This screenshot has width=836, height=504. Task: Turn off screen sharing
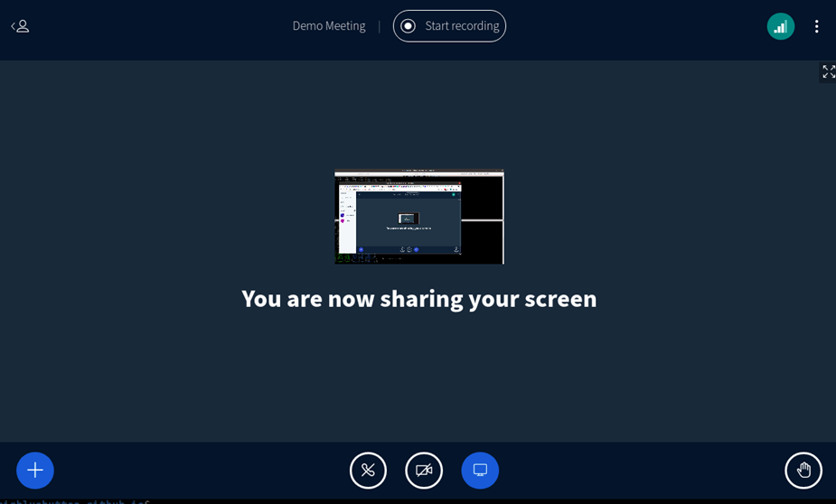click(480, 471)
